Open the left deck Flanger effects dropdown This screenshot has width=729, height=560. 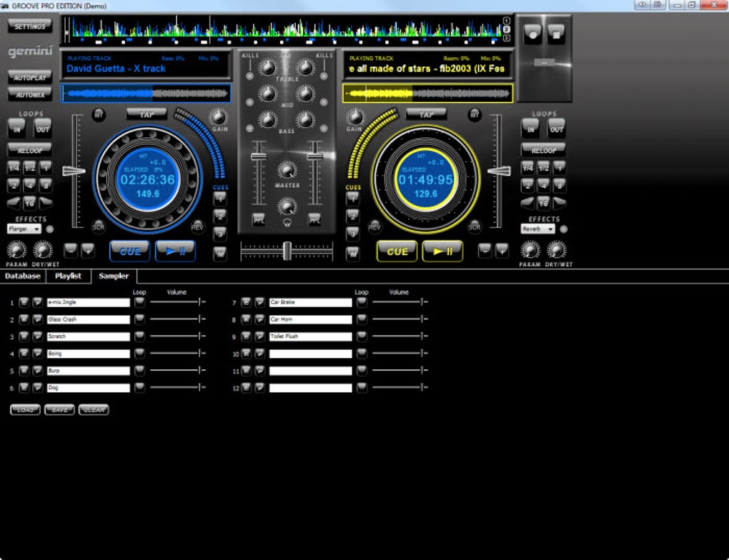(24, 229)
